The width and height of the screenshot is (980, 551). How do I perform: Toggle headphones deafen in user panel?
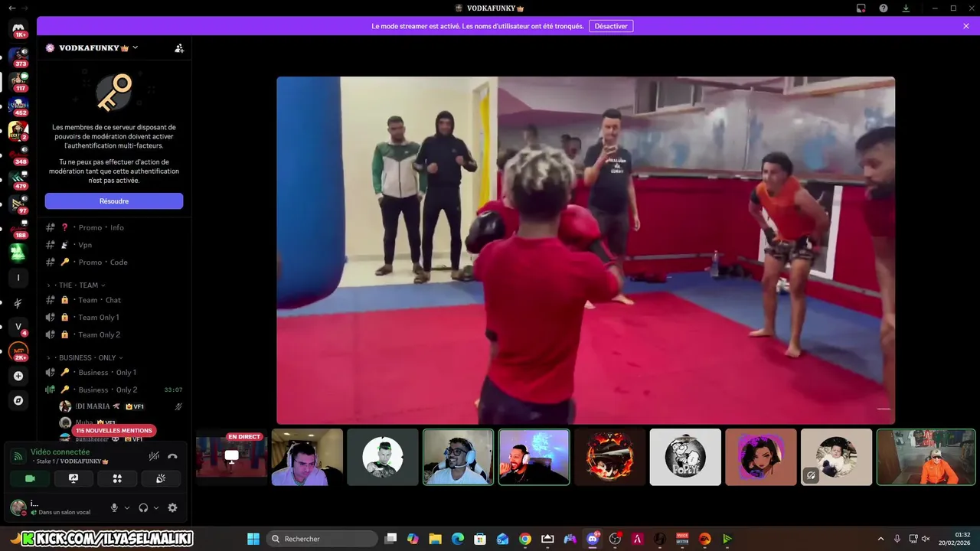pos(143,507)
